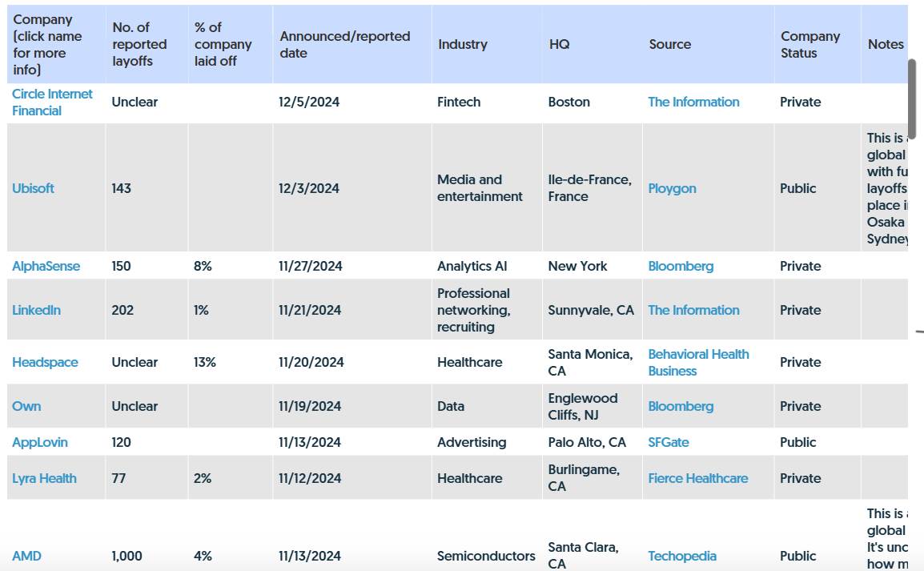Open the AMD company page
The width and height of the screenshot is (924, 571).
tap(26, 556)
